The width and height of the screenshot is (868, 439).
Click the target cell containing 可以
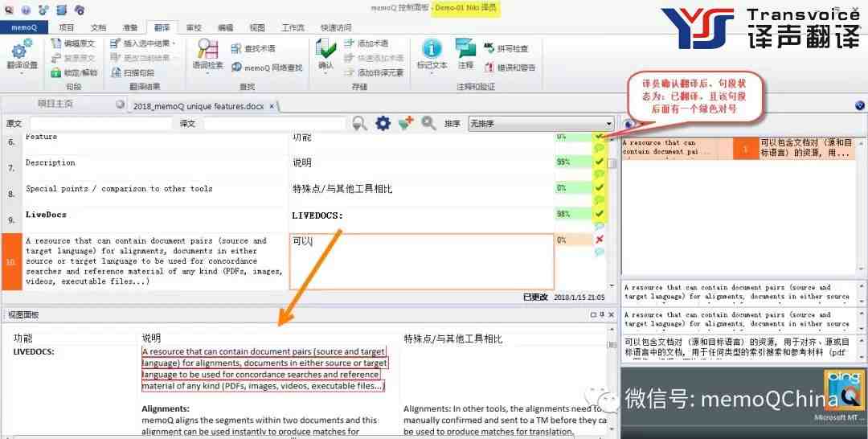[x=421, y=262]
